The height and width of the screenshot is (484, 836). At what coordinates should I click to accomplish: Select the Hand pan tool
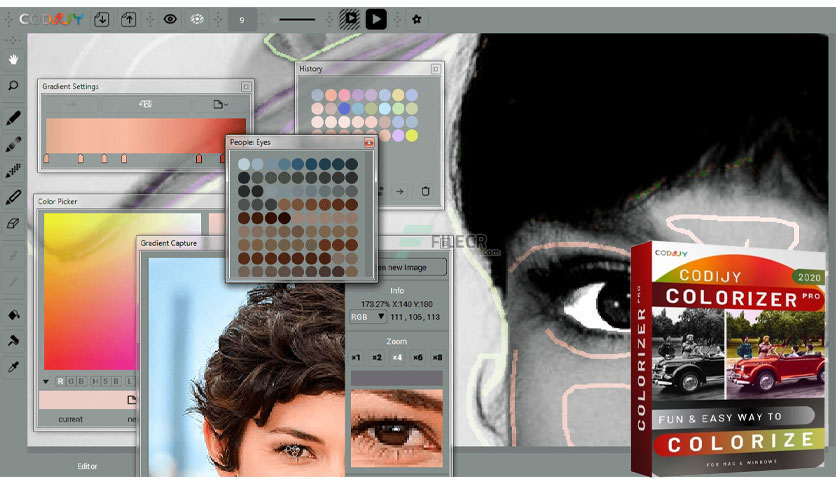[x=13, y=59]
